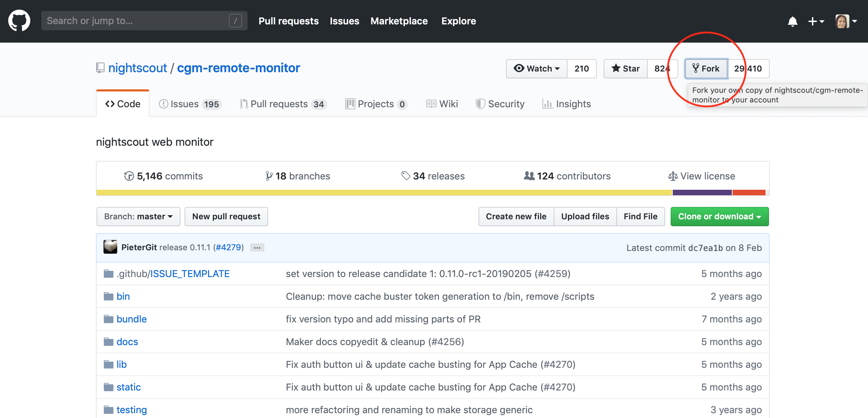Go to Explore
The height and width of the screenshot is (418, 868).
pos(459,21)
